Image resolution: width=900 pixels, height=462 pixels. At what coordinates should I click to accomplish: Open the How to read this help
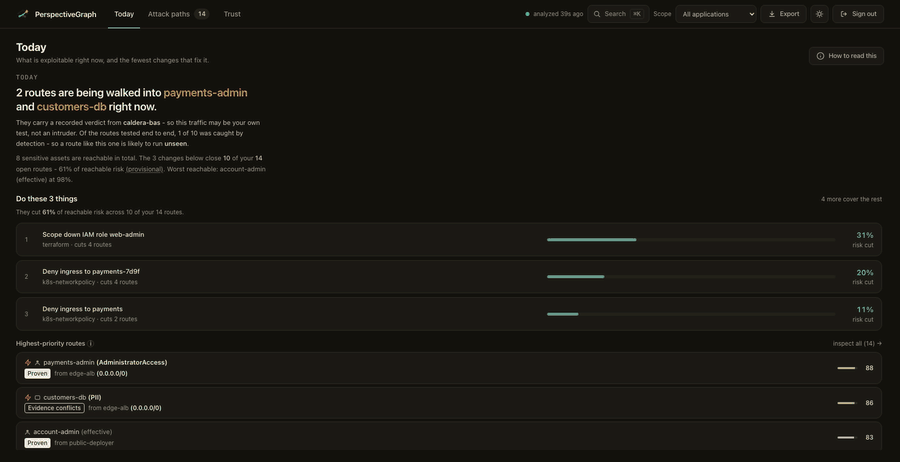[846, 56]
